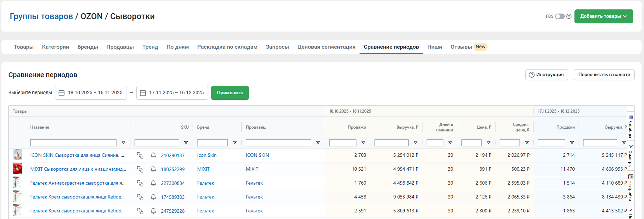
Task: Click the FBS help question-mark icon
Action: pyautogui.click(x=569, y=16)
